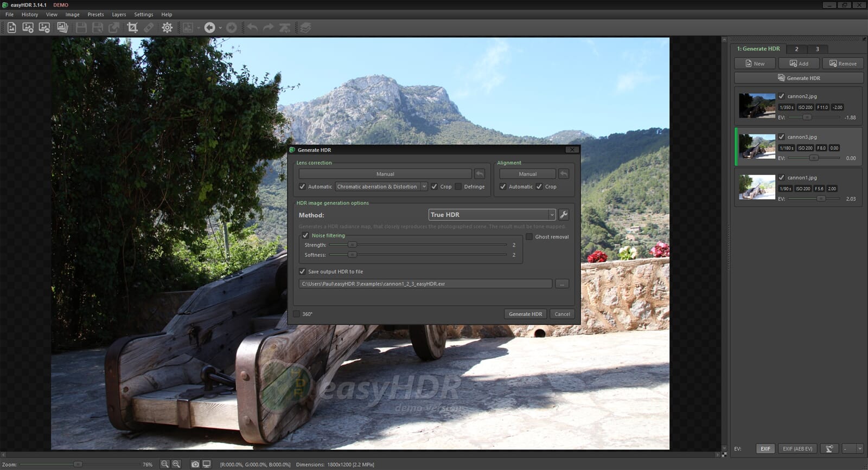Image resolution: width=868 pixels, height=470 pixels.
Task: Click the noise Softness slider
Action: coord(418,255)
